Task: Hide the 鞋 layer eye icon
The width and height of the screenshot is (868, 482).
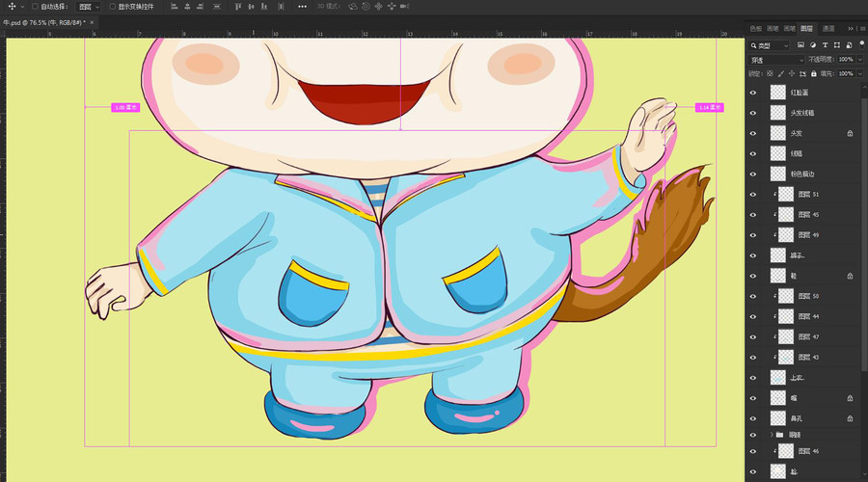Action: coord(753,276)
